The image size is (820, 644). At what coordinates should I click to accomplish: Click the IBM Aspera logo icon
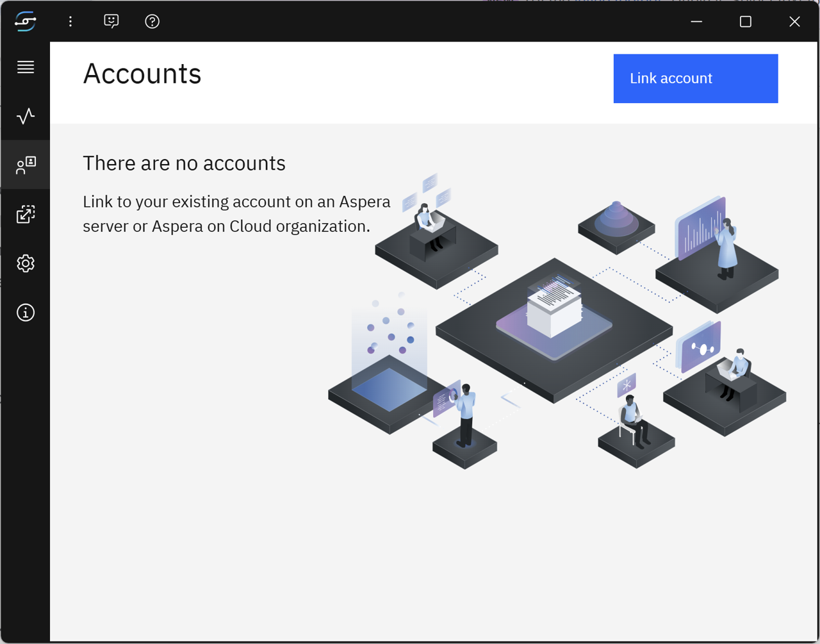(26, 21)
